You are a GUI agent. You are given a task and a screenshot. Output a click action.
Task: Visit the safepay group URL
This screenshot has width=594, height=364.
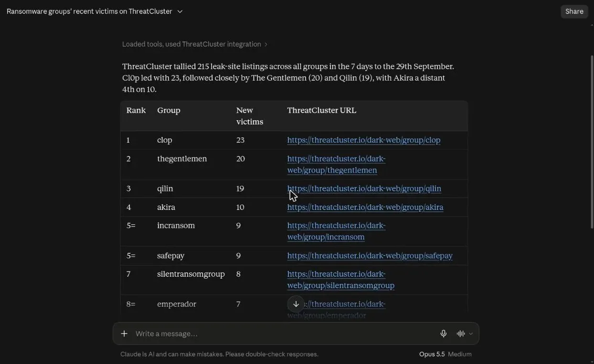pyautogui.click(x=370, y=256)
